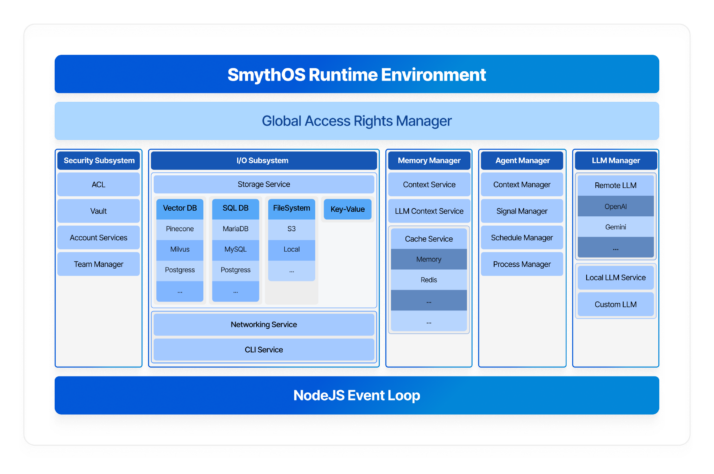Select the Memory Manager header
The image size is (714, 474).
(429, 160)
